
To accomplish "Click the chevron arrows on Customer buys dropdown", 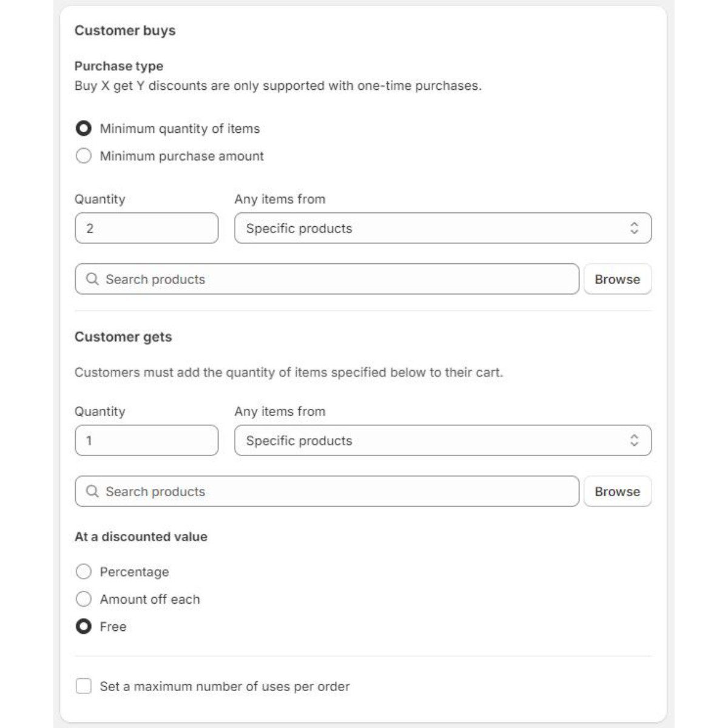I will tap(634, 228).
